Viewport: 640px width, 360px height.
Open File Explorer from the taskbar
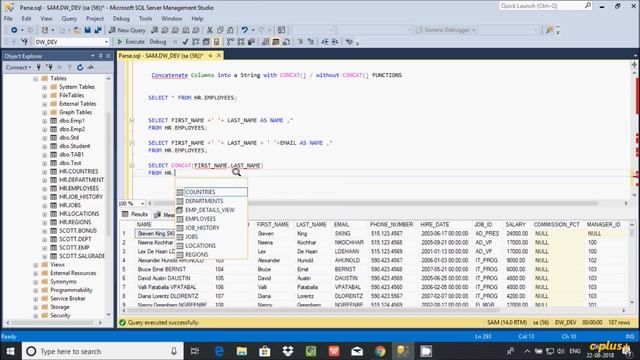[x=242, y=351]
